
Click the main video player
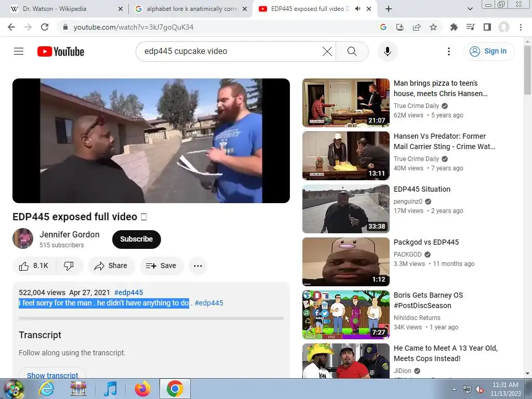click(151, 141)
